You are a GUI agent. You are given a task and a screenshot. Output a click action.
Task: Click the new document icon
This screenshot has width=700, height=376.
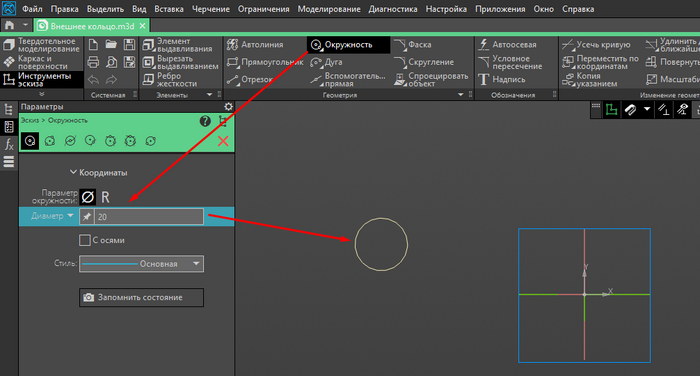93,44
